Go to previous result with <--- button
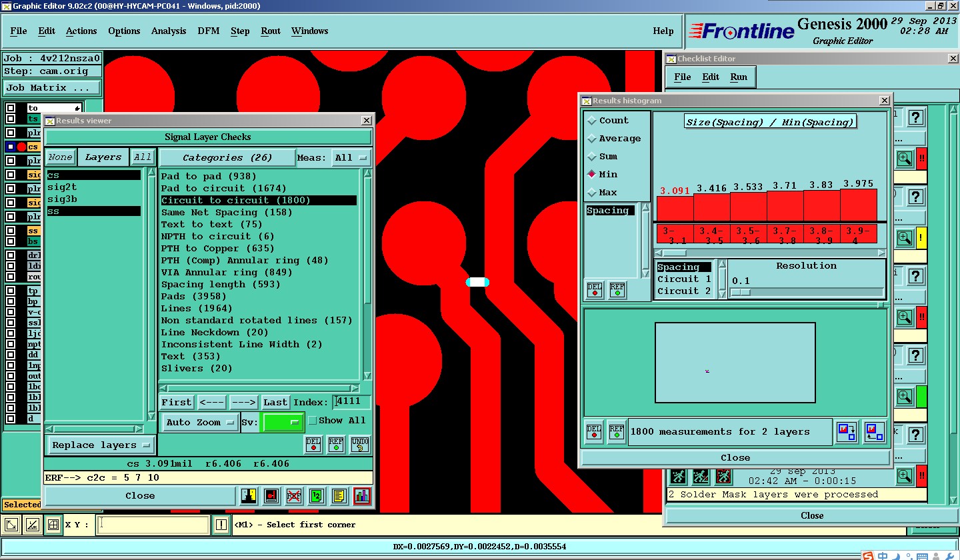The height and width of the screenshot is (560, 960). (212, 402)
